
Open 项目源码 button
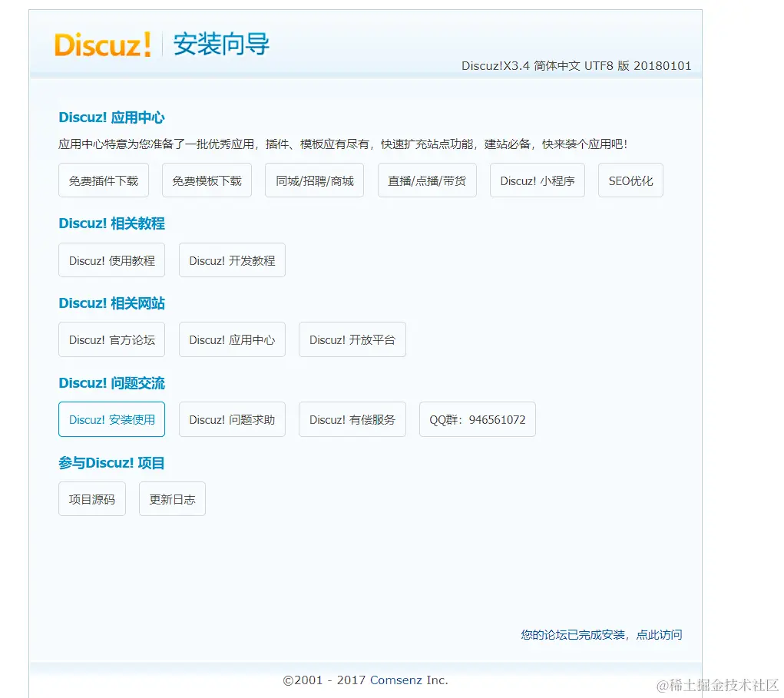92,498
